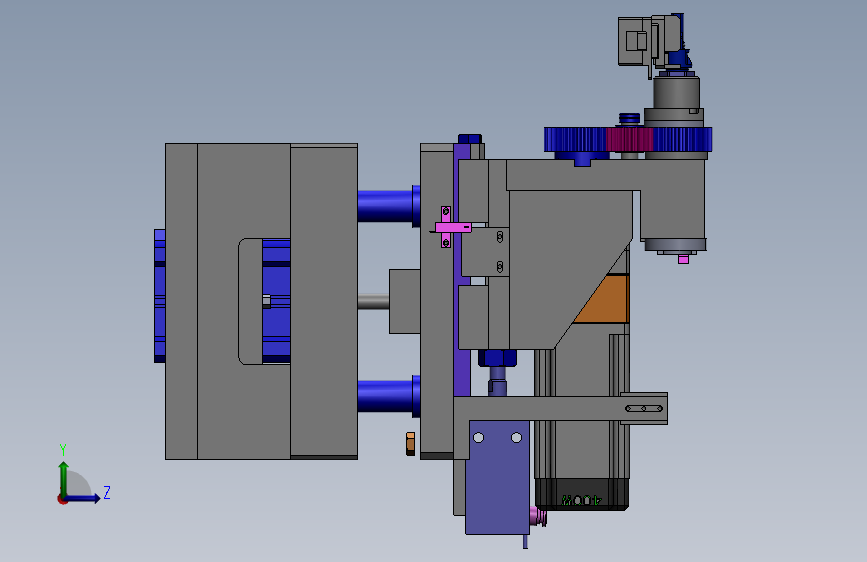Pick the blue bolt head atop the vertical plate
Image resolution: width=867 pixels, height=562 pixels.
pos(469,139)
